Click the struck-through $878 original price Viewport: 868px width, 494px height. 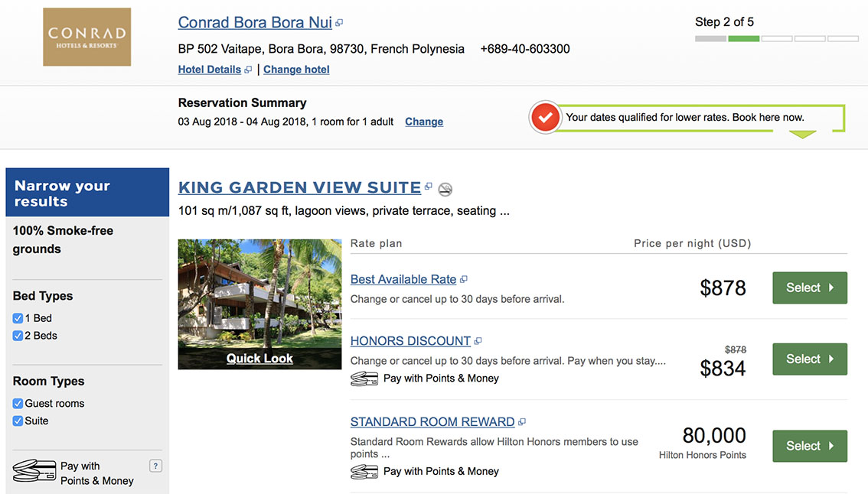pyautogui.click(x=735, y=349)
